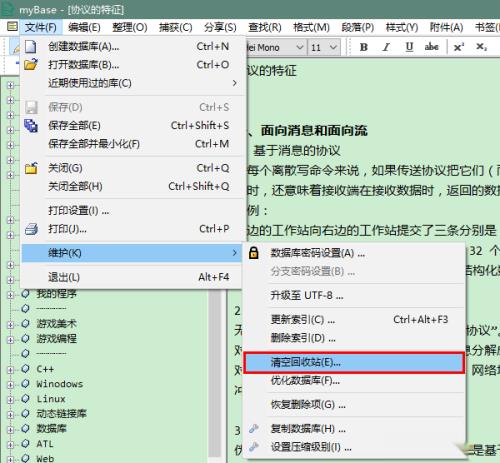Toggle Bold formatting in toolbar

coord(364,47)
